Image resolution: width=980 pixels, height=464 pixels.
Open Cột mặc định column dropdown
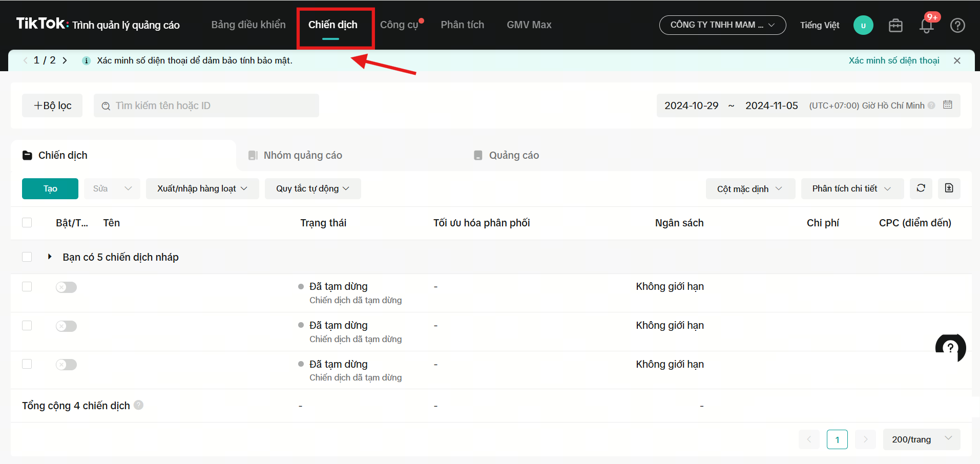(750, 188)
